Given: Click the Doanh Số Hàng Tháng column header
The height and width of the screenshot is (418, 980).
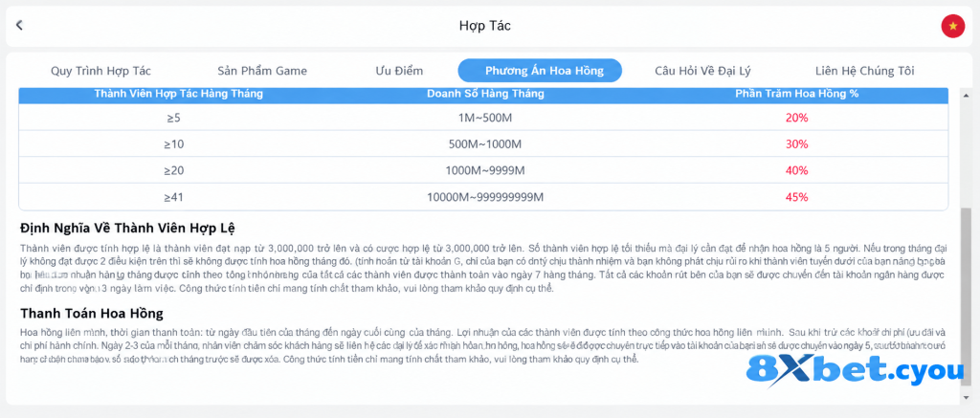Looking at the screenshot, I should coord(485,94).
